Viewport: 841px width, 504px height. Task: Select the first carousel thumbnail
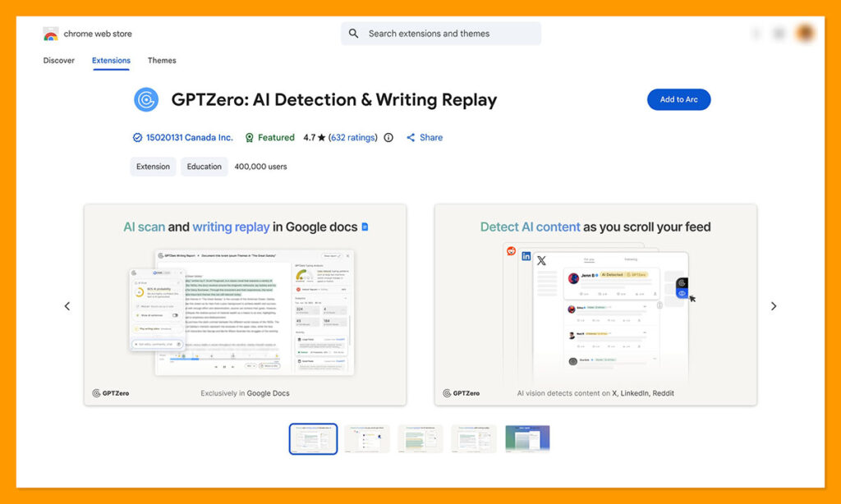[313, 439]
